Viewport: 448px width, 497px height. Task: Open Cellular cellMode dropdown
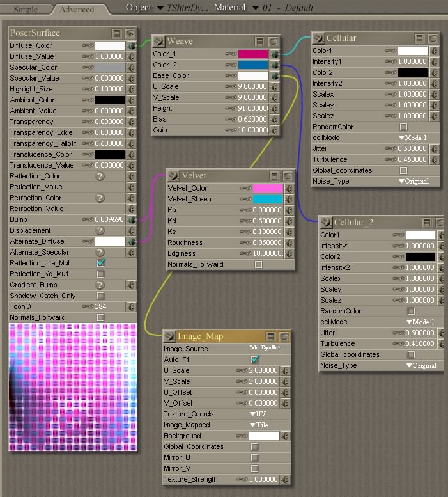pyautogui.click(x=413, y=138)
